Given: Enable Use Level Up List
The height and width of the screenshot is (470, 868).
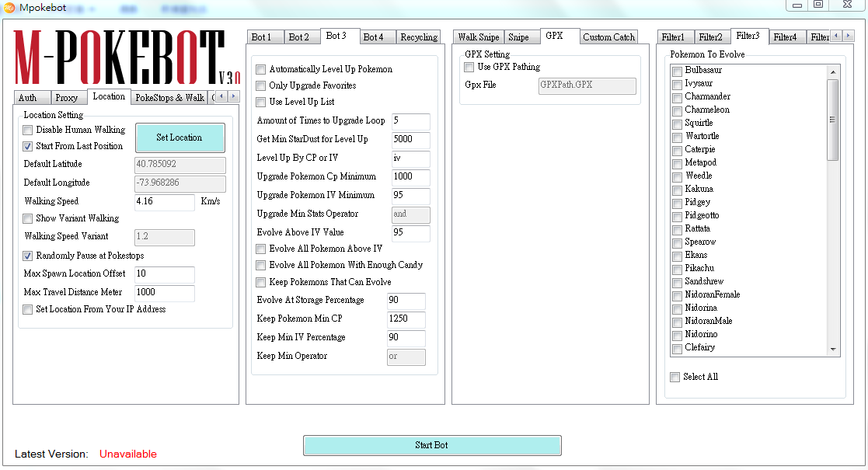Looking at the screenshot, I should tap(261, 103).
